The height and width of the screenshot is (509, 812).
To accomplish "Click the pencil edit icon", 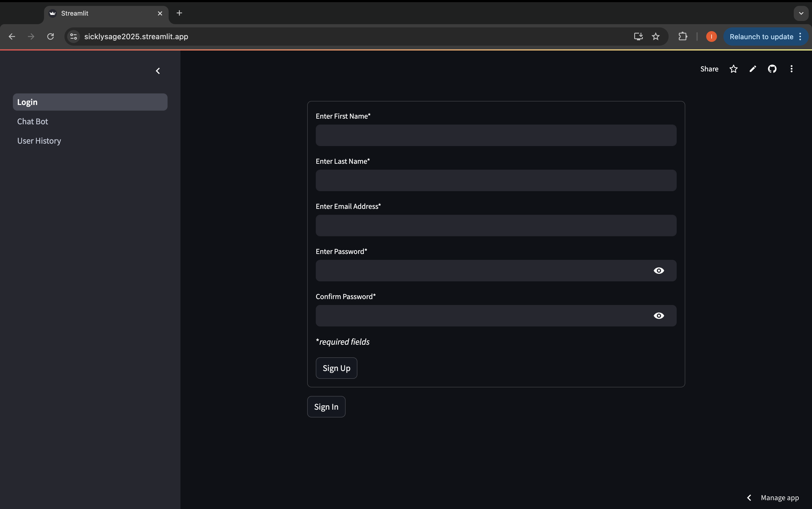I will (753, 69).
